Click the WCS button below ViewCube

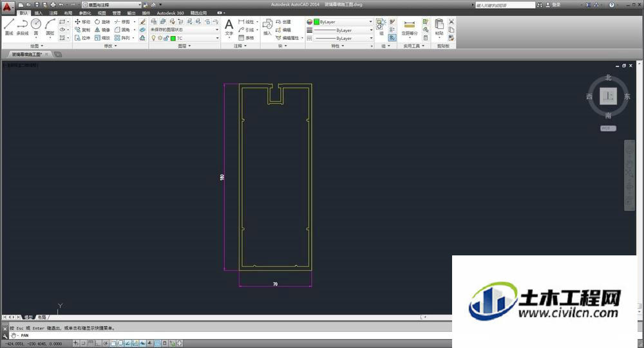tap(609, 129)
